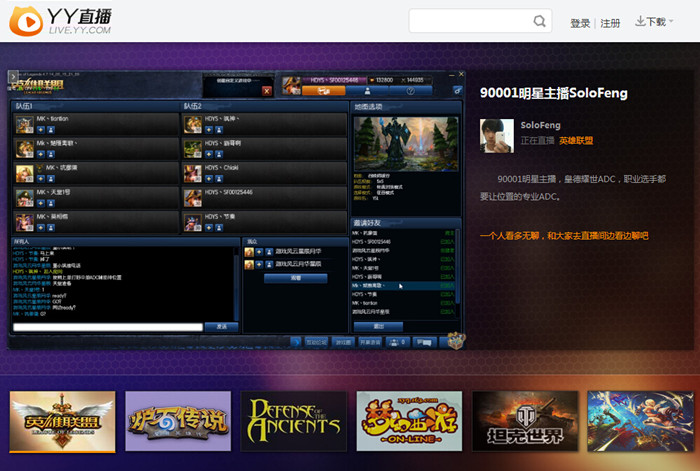Click the profile icon under MK 天堂1号
The image size is (700, 471).
[50, 203]
